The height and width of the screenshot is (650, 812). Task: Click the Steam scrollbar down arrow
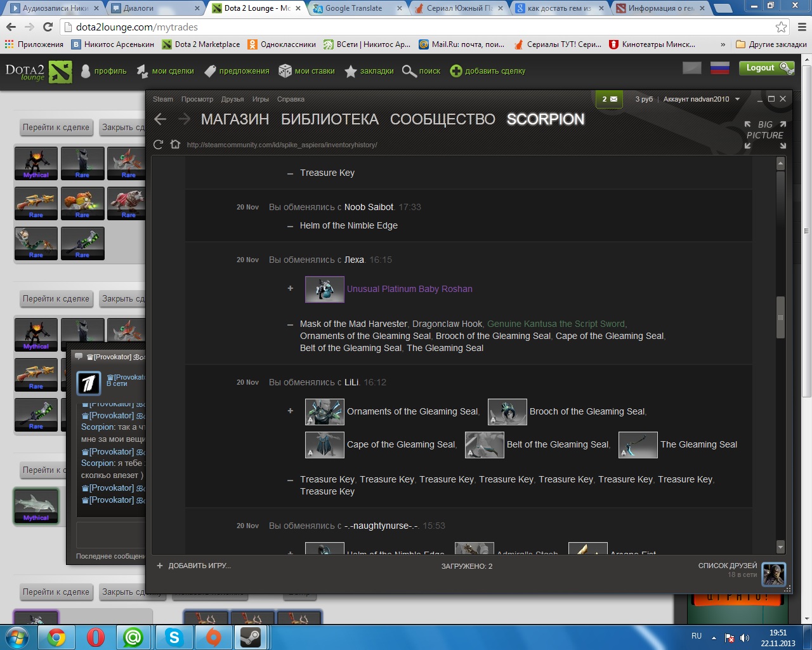tap(780, 547)
